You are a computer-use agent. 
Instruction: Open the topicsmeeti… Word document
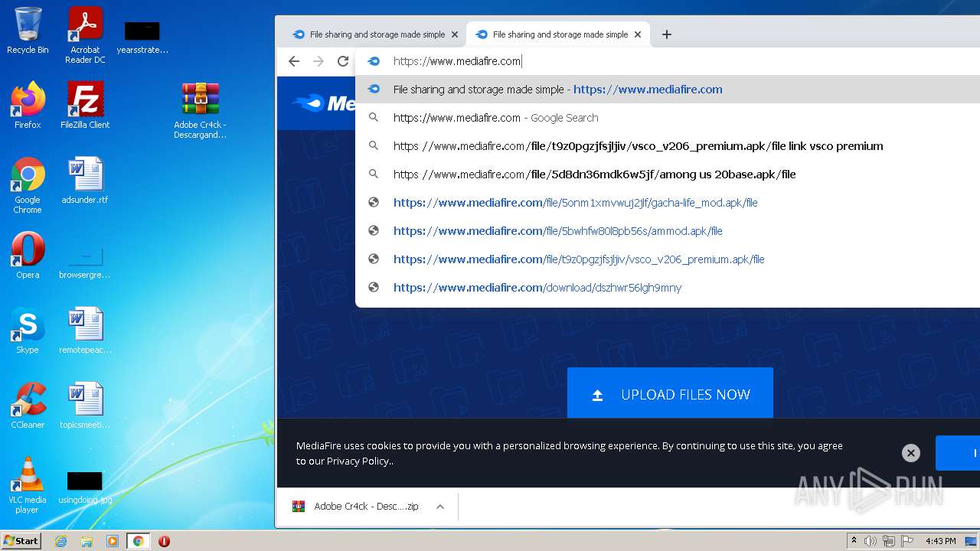pos(85,406)
